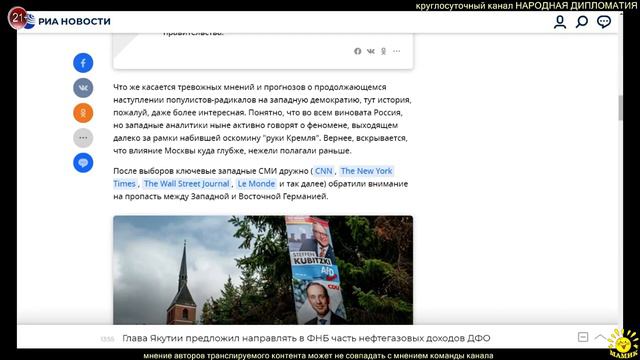
Task: Share quote card on VK small icon
Action: tap(371, 51)
